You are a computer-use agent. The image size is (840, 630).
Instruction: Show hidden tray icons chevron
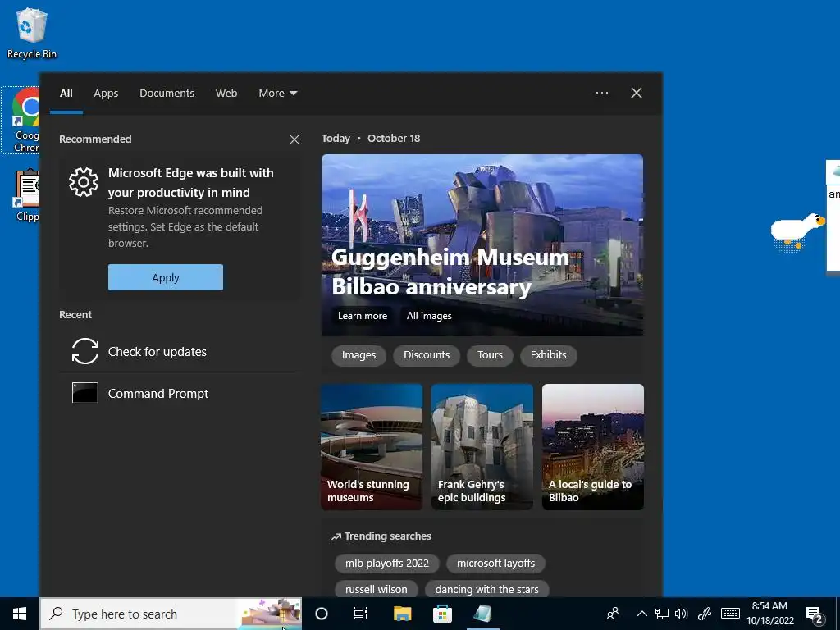[641, 614]
